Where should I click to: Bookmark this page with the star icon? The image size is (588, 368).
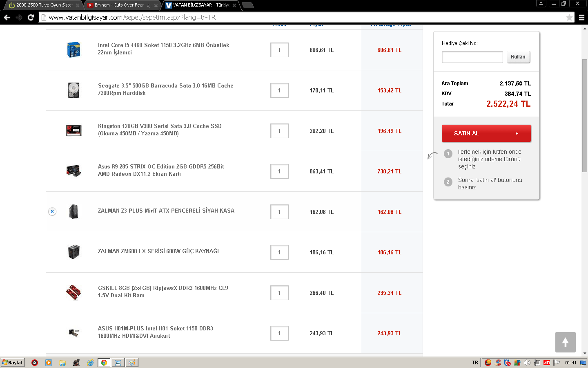[x=569, y=17]
